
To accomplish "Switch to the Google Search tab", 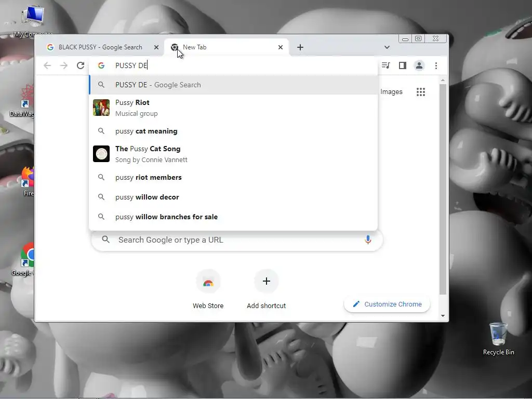I will point(100,47).
